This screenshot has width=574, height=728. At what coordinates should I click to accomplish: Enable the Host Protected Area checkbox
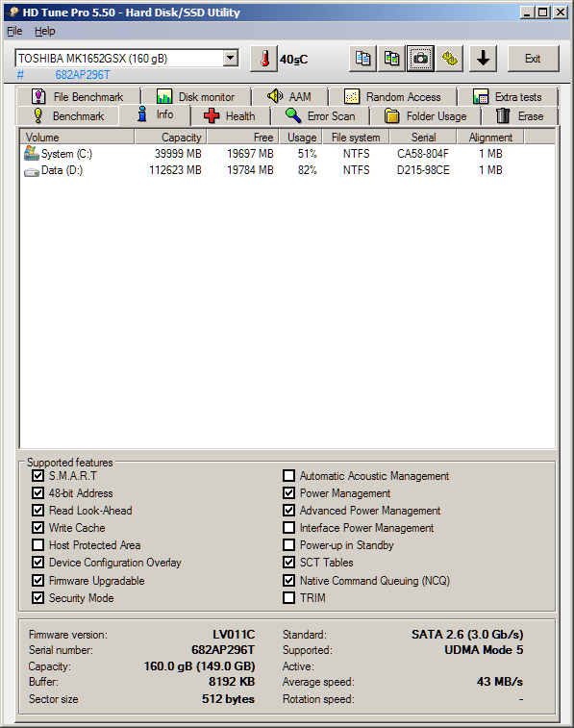coord(38,544)
